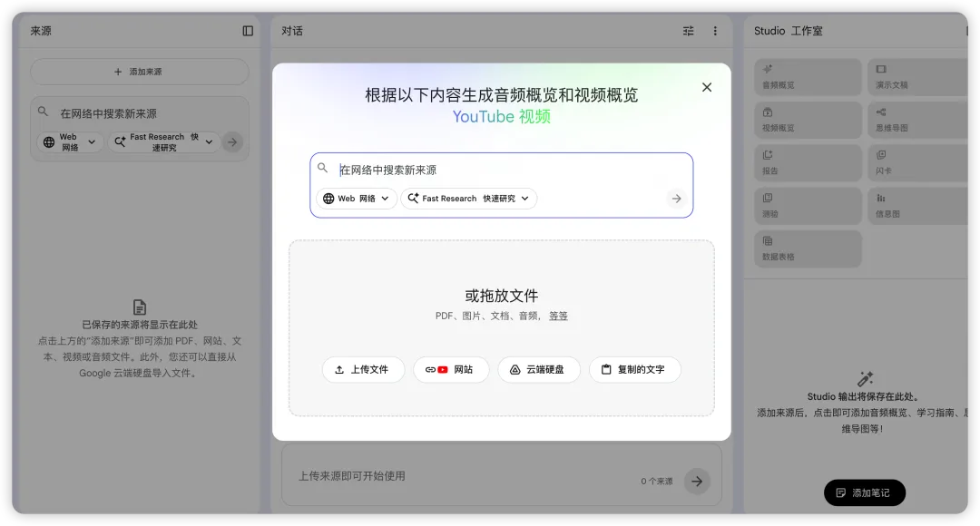Expand Web 网络 dropdown in Sources panel
Viewport: 980px width, 526px height.
click(70, 142)
